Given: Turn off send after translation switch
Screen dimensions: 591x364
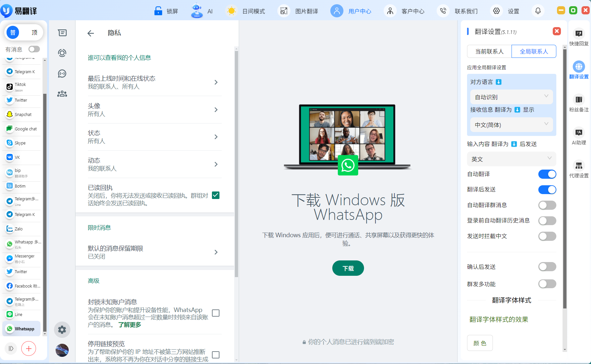Looking at the screenshot, I should (x=547, y=190).
